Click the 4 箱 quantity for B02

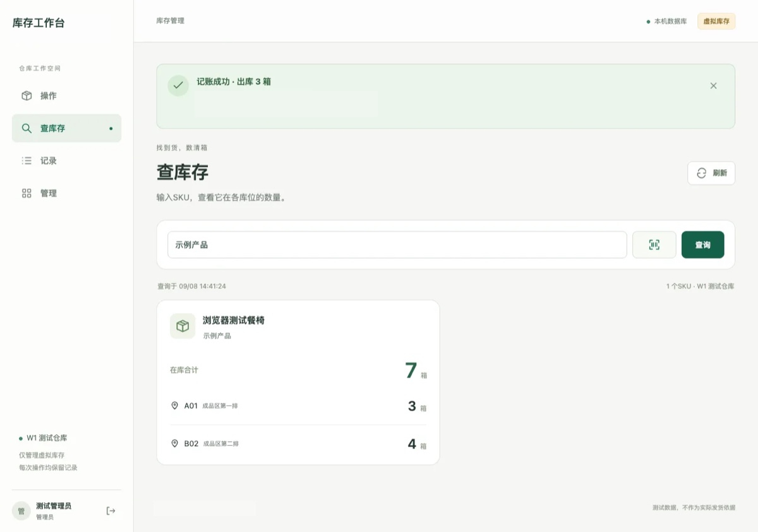pos(417,444)
